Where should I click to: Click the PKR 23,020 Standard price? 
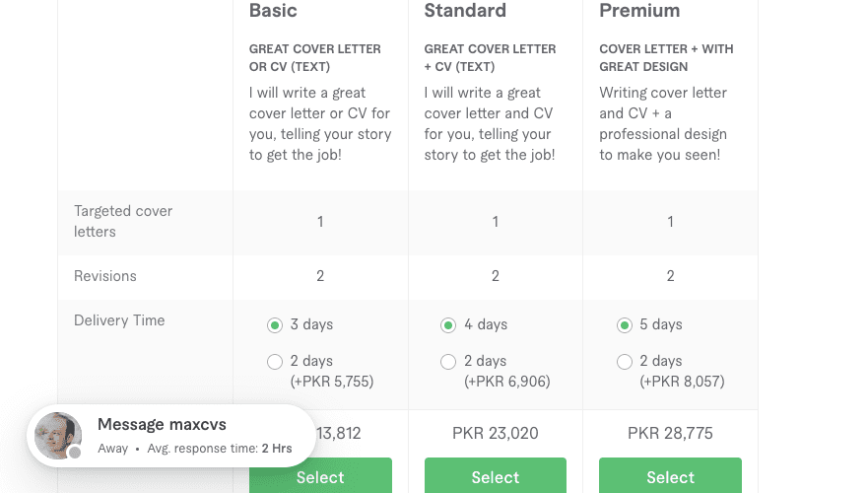pyautogui.click(x=496, y=433)
